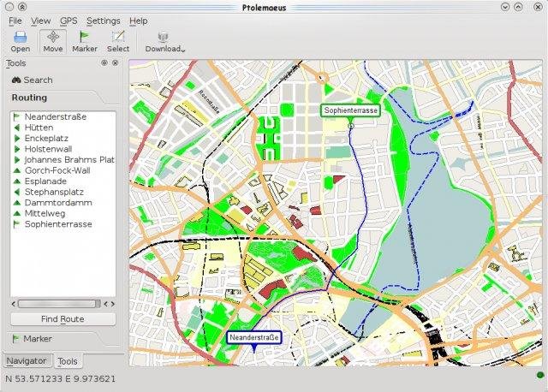The height and width of the screenshot is (392, 548).
Task: Click the Neanderstraße marker on the map
Action: 254,338
